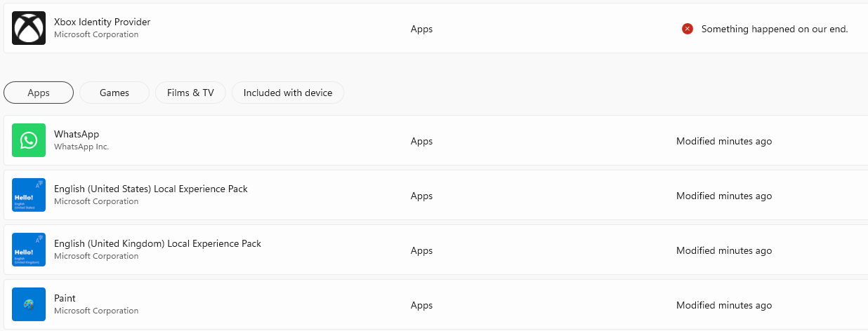Click WhatsApp Inc. publisher text
Screen dimensions: 868x331
click(81, 147)
